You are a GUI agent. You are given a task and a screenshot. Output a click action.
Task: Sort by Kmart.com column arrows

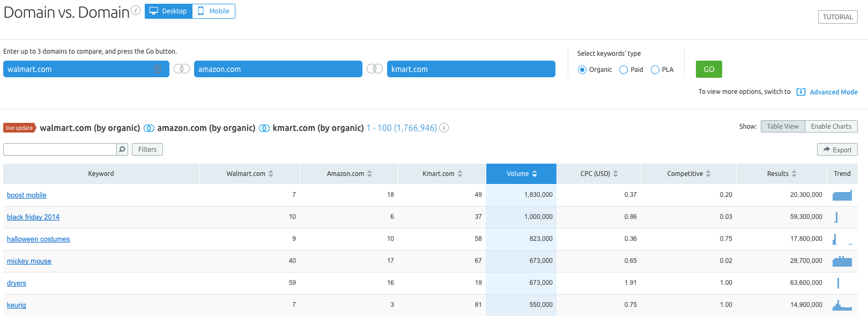pyautogui.click(x=460, y=174)
